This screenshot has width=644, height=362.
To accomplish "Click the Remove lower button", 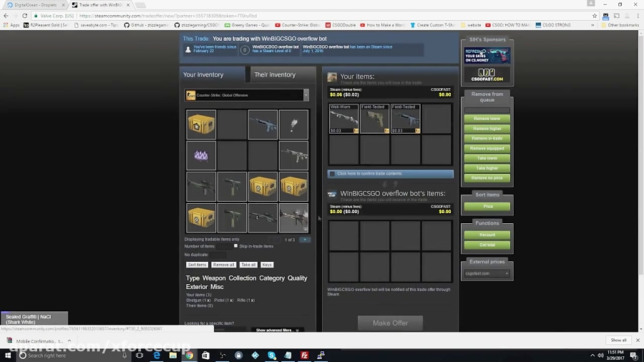I will (487, 119).
